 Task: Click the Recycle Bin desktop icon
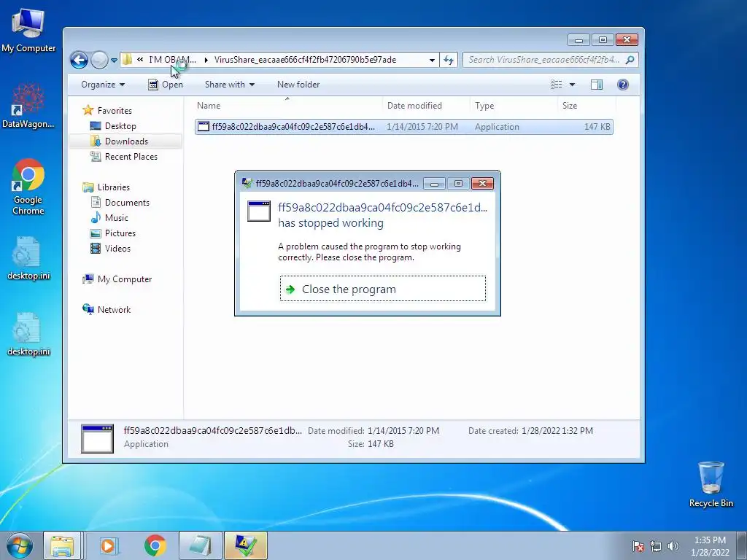coord(711,484)
